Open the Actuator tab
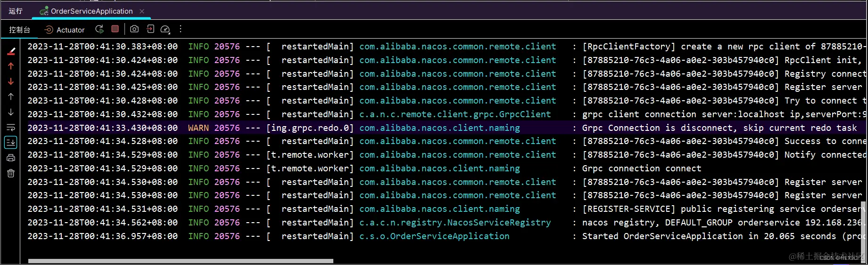868x265 pixels. [x=65, y=30]
